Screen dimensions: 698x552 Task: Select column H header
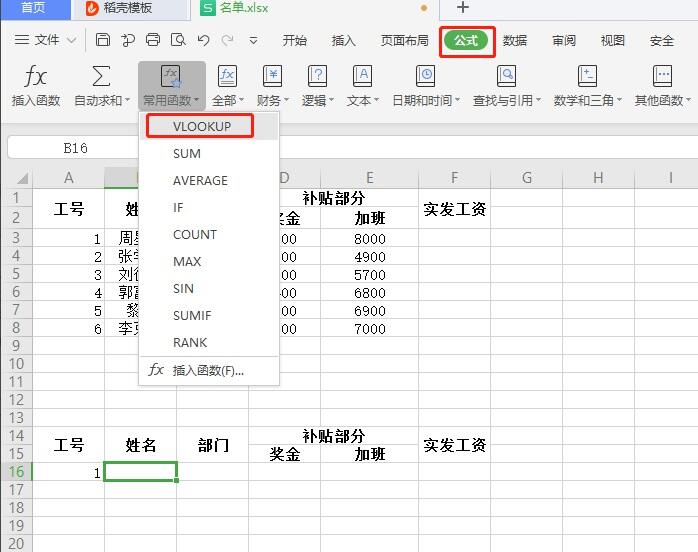tap(598, 178)
